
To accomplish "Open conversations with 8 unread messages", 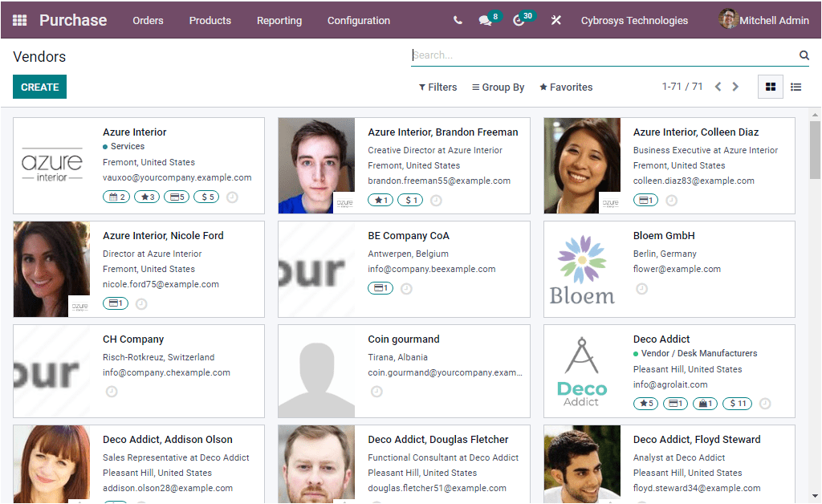I will (483, 20).
